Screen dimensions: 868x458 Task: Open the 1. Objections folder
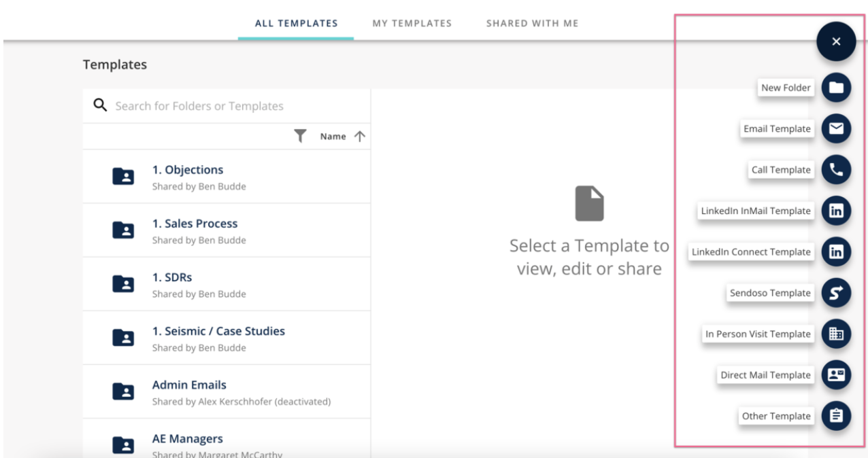pos(188,170)
